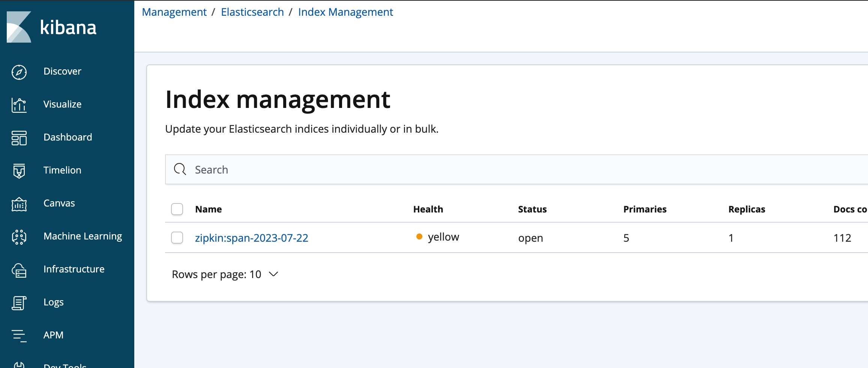Select the Machine Learning menu label

tap(83, 236)
